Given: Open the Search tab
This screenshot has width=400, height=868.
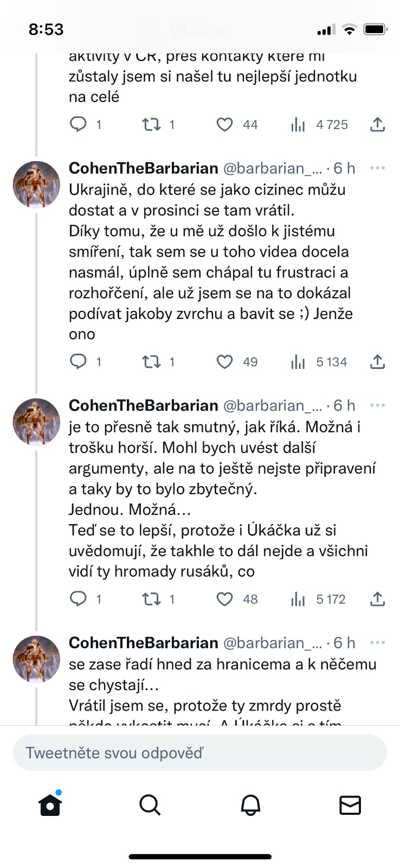Looking at the screenshot, I should pos(150,805).
